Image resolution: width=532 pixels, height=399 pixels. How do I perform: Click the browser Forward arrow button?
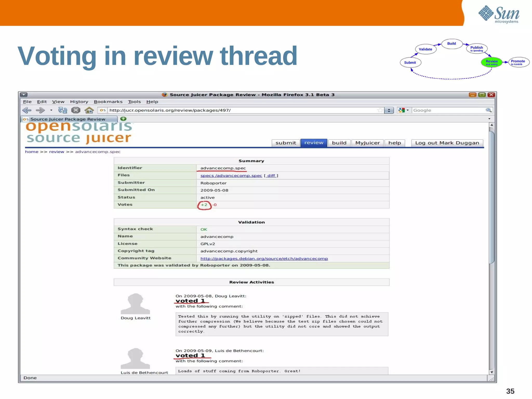(x=41, y=110)
